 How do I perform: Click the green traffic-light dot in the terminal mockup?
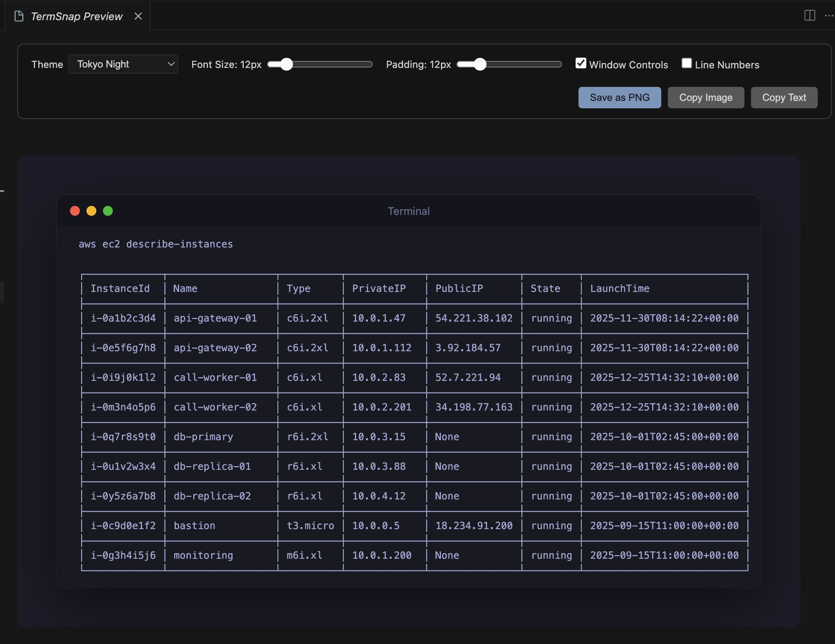(108, 210)
